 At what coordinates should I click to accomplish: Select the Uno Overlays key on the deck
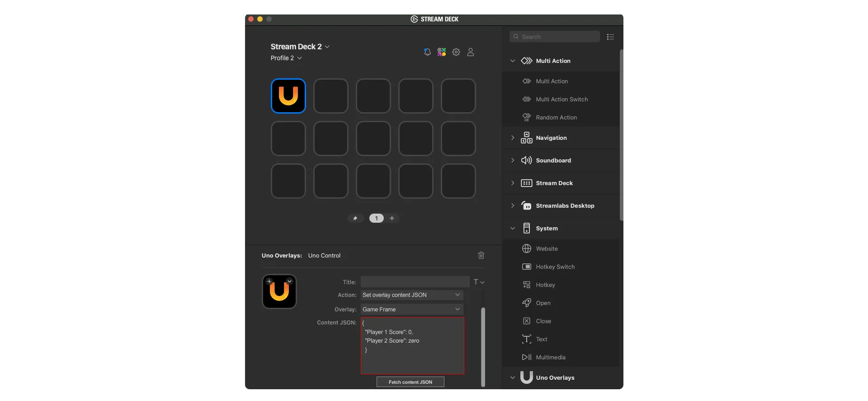(288, 96)
